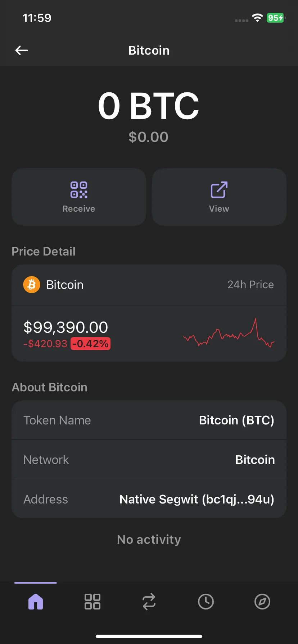Open the Token Name row
298x644 pixels.
point(149,420)
